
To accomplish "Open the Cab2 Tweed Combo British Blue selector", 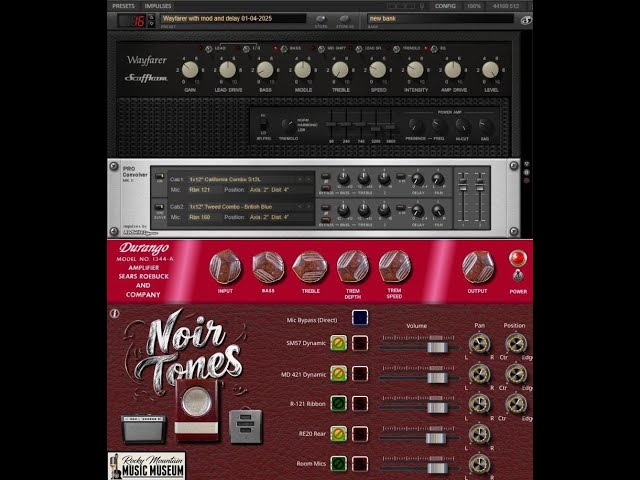I will [x=241, y=207].
